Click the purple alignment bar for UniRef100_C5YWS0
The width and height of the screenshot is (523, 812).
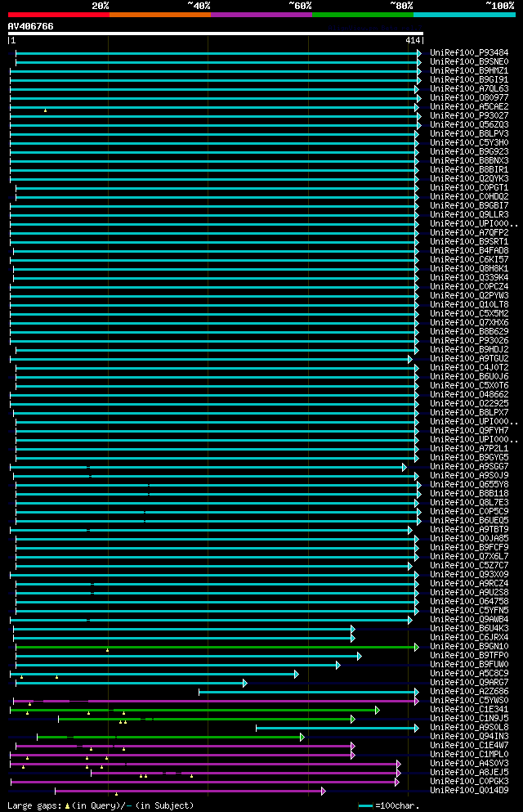(217, 701)
